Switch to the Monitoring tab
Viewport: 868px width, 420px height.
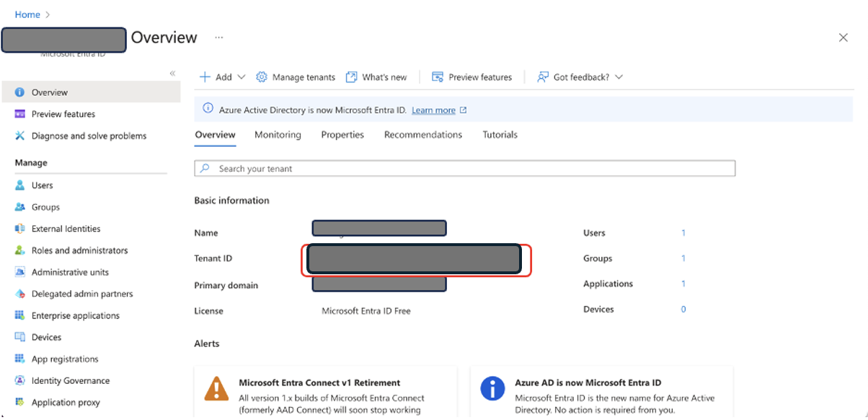point(278,135)
